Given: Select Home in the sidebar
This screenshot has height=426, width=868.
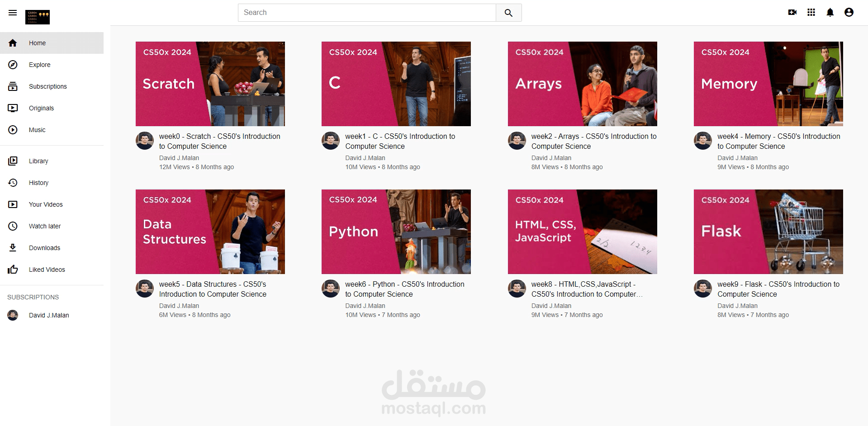Looking at the screenshot, I should tap(52, 43).
